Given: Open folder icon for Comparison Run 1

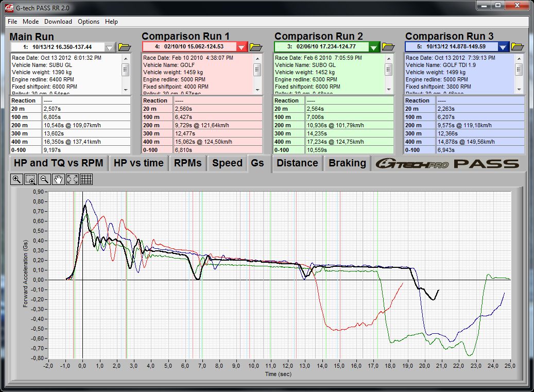Looking at the screenshot, I should (256, 47).
